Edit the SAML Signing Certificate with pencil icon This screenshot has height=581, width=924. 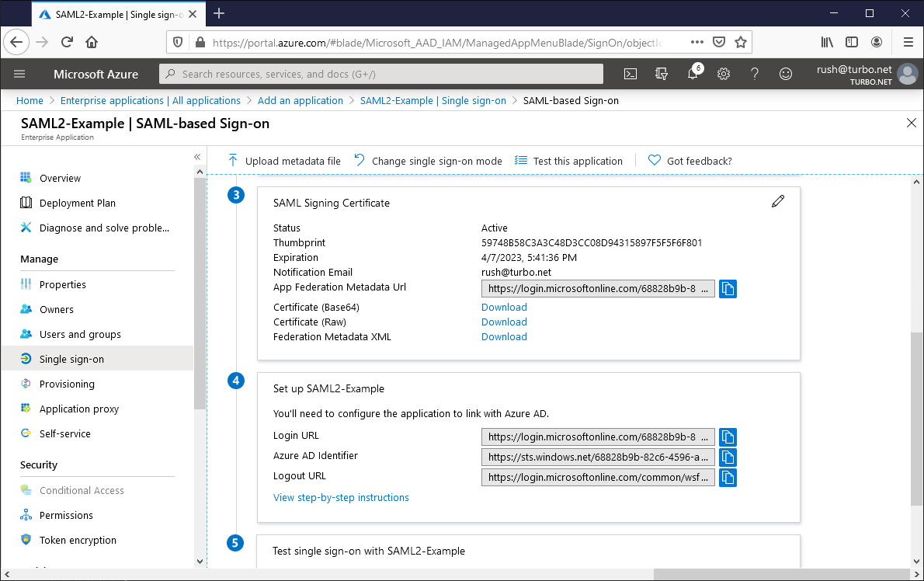[x=778, y=200]
